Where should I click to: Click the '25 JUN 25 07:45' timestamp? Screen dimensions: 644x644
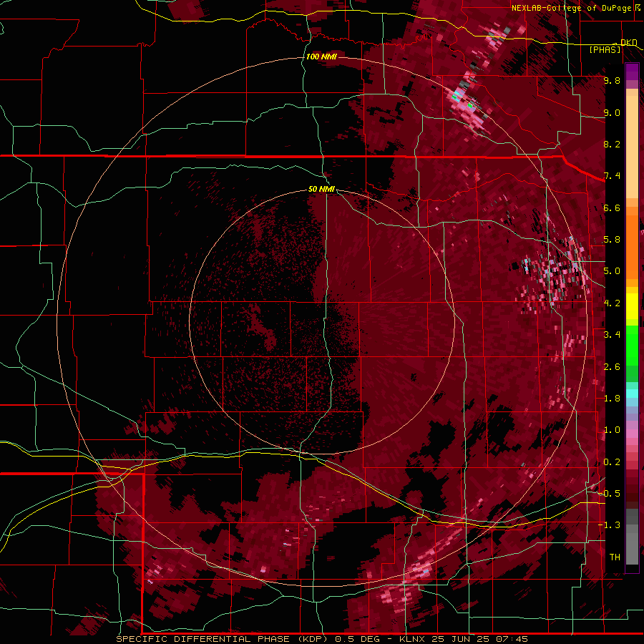click(479, 639)
